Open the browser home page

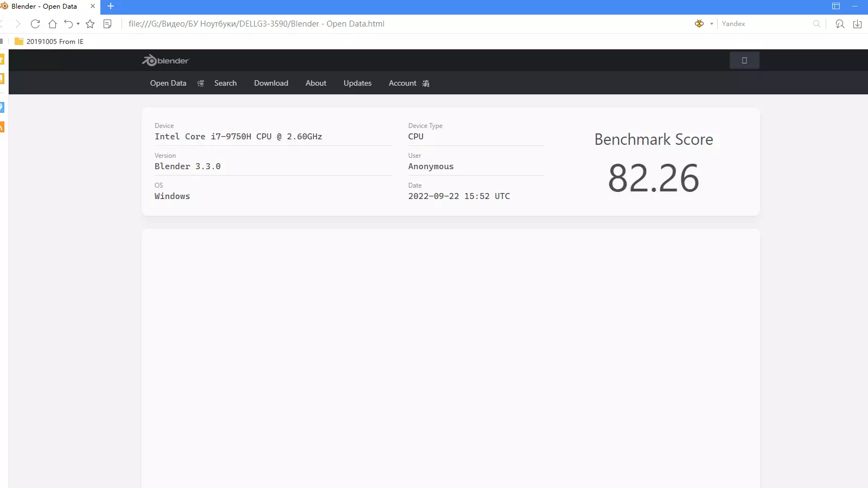(x=52, y=24)
